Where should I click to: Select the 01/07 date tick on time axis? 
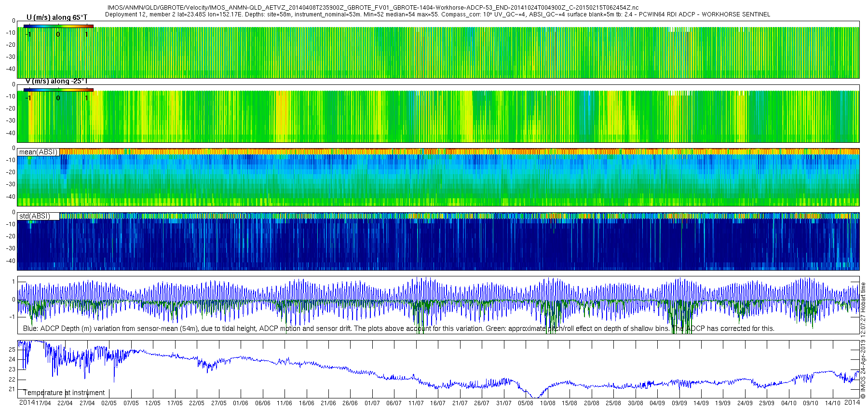(x=372, y=403)
